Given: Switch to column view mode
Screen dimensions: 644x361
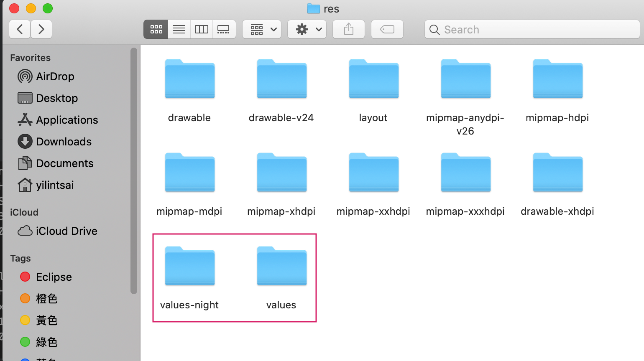Looking at the screenshot, I should (x=202, y=29).
